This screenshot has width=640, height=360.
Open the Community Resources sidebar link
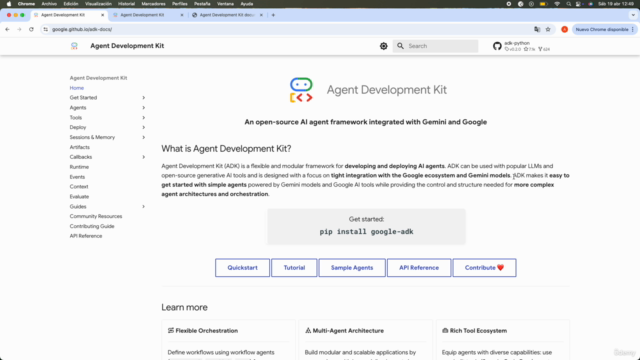96,216
